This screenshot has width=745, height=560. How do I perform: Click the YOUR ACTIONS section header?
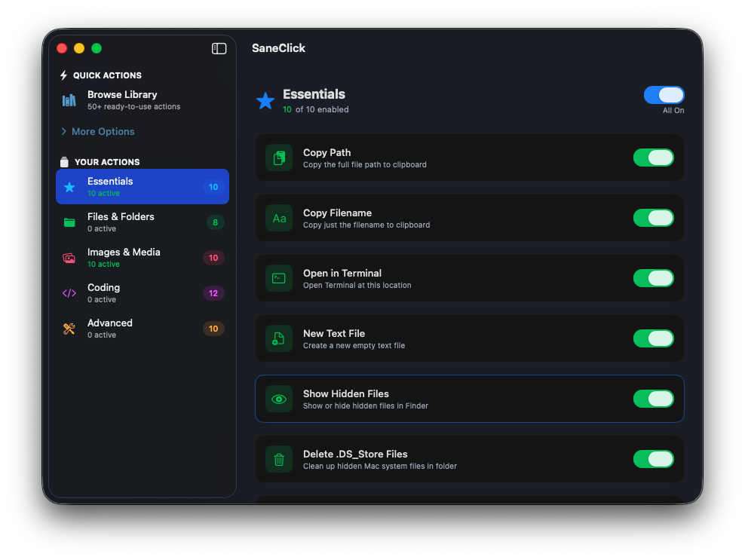pyautogui.click(x=107, y=162)
